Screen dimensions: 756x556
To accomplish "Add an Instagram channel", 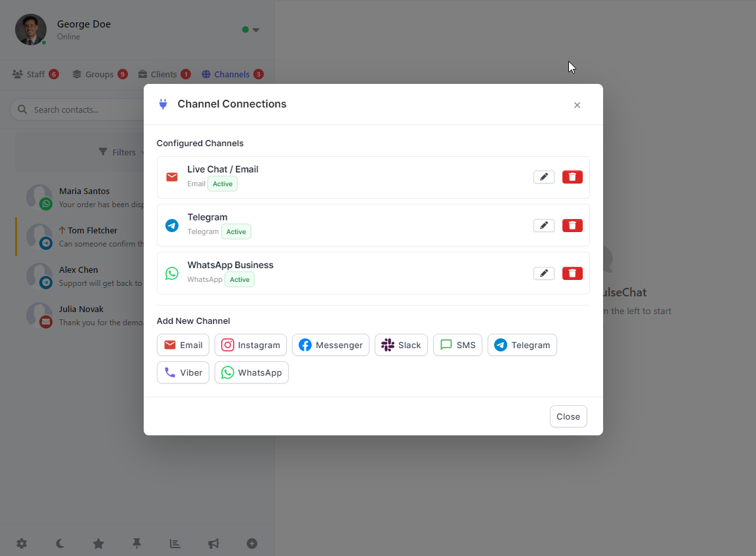I will point(250,345).
